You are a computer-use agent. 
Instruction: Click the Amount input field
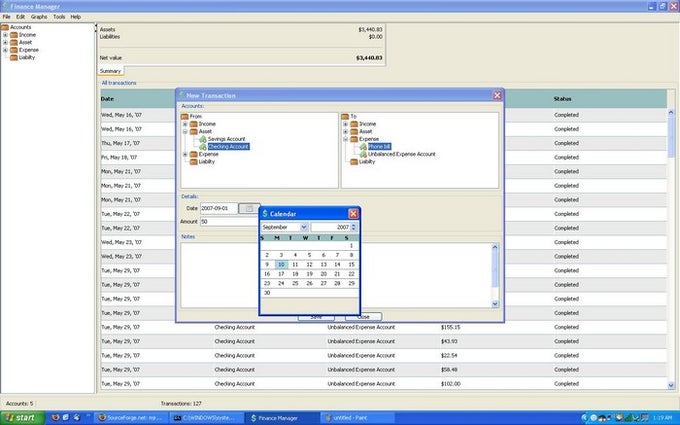229,222
